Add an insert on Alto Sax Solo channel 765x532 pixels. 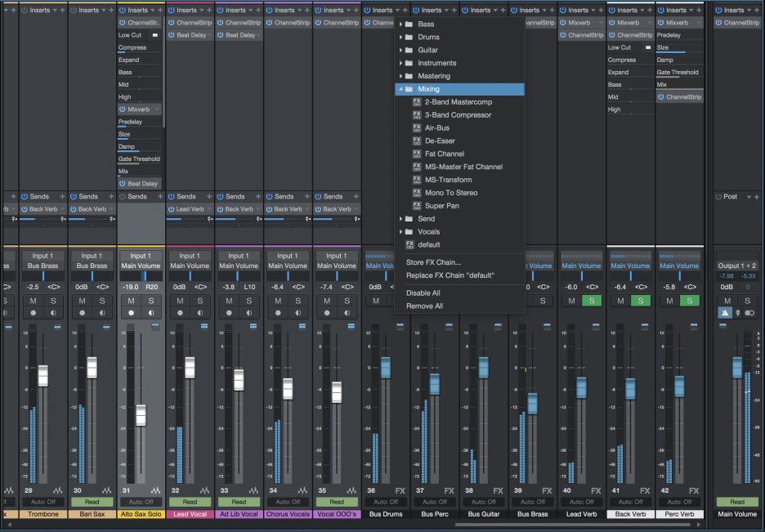click(160, 10)
